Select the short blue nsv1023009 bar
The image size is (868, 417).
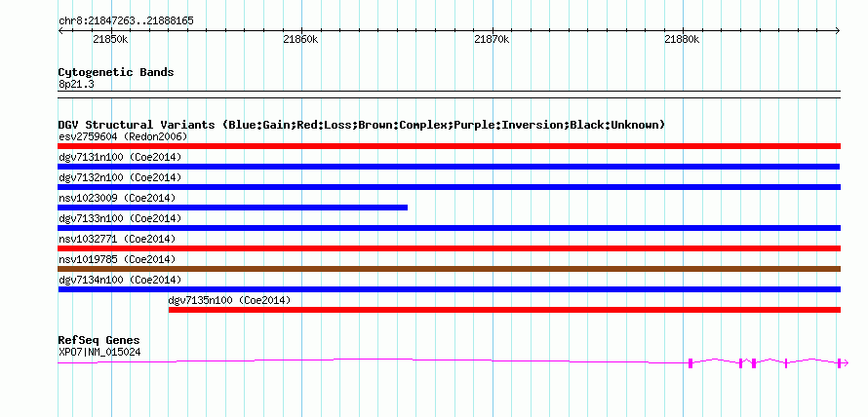click(232, 208)
